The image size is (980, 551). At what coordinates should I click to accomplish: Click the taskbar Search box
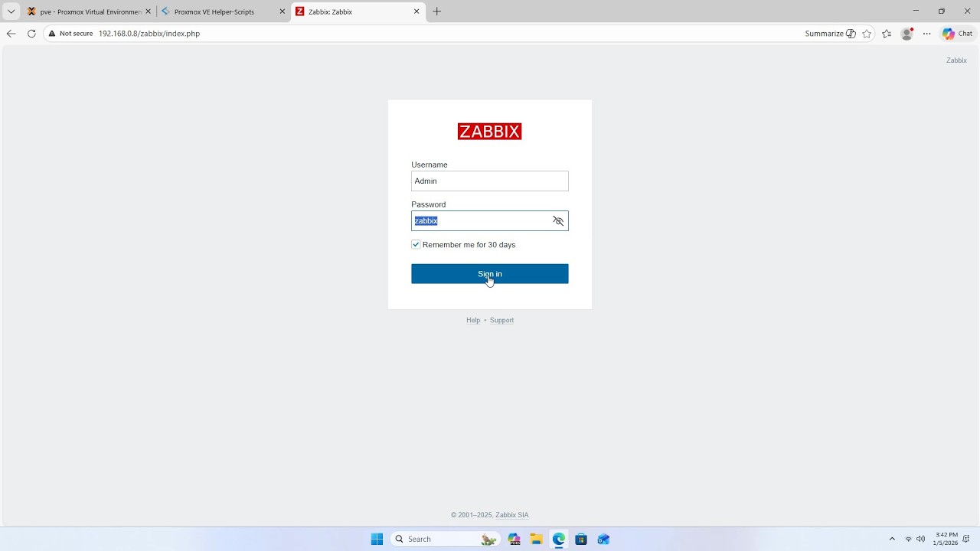(444, 540)
